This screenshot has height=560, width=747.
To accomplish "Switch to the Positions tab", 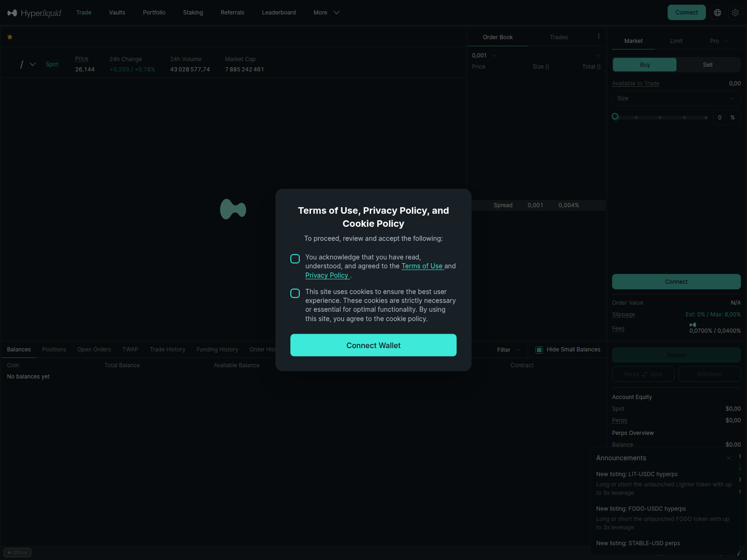I will [54, 350].
